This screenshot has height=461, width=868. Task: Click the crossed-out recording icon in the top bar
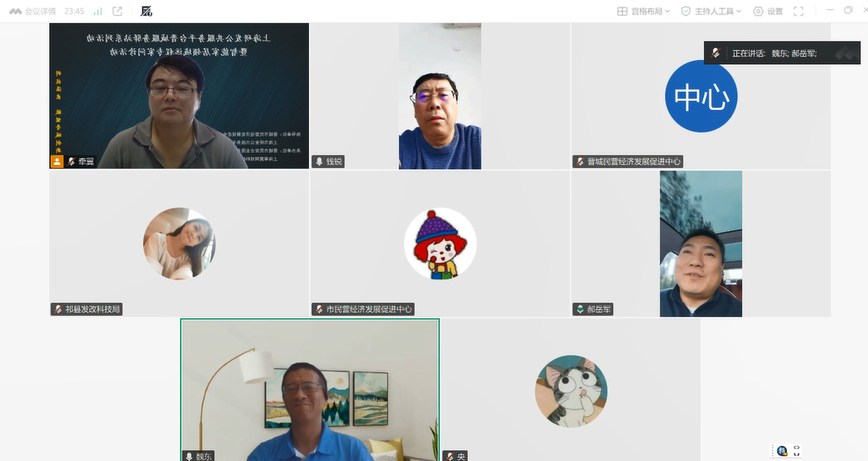(x=146, y=11)
